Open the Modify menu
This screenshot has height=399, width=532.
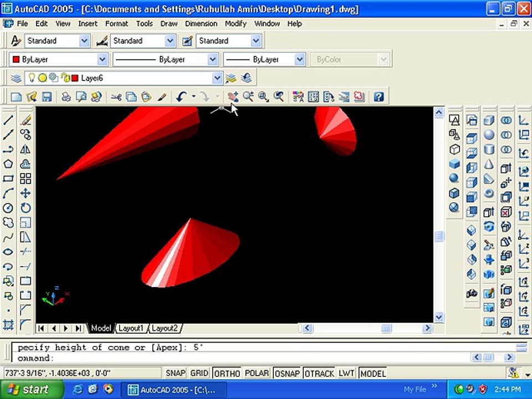236,24
